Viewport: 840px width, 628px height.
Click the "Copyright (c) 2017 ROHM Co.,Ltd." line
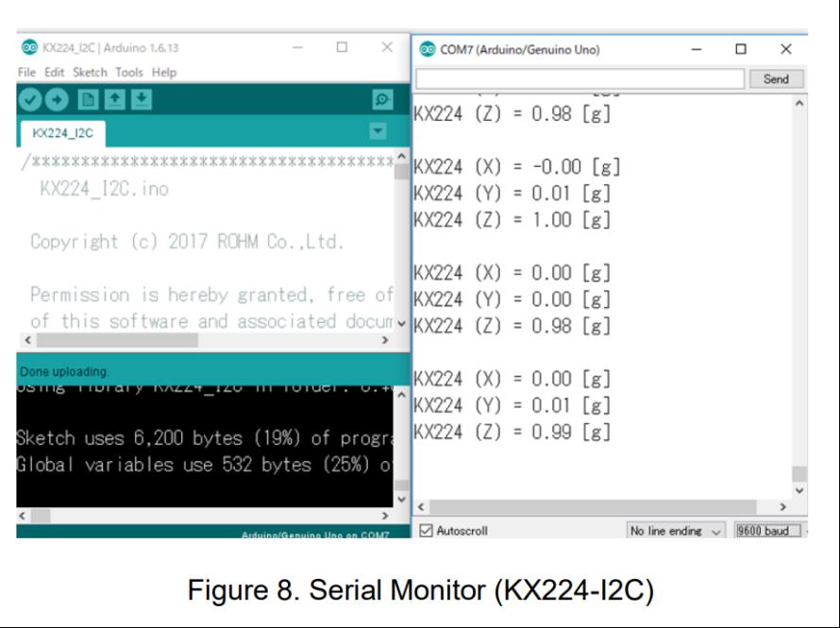[187, 242]
